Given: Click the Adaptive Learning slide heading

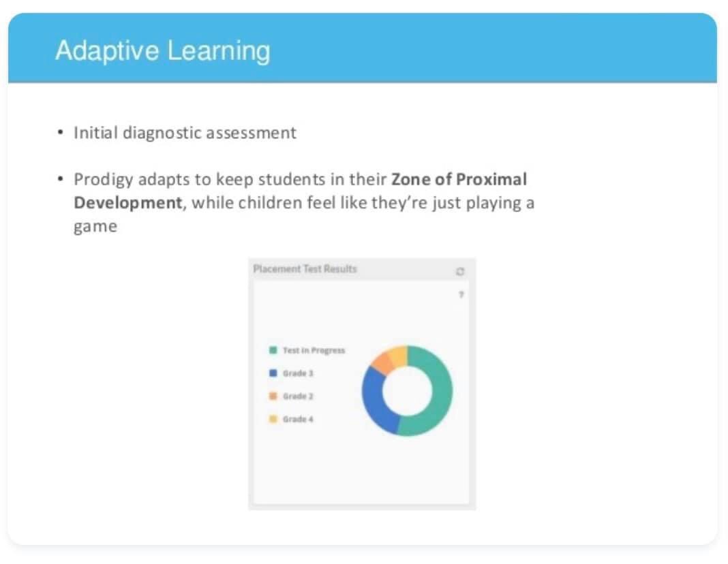Looking at the screenshot, I should click(x=162, y=50).
